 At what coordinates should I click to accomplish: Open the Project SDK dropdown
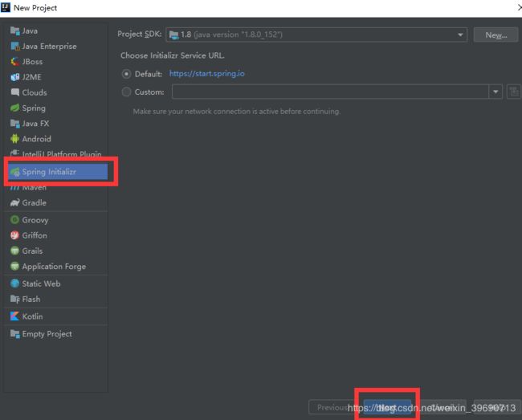(x=316, y=35)
